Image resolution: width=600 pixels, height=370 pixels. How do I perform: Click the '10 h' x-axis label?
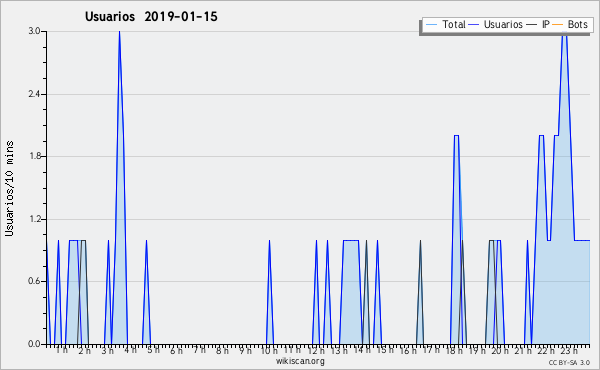pyautogui.click(x=269, y=350)
